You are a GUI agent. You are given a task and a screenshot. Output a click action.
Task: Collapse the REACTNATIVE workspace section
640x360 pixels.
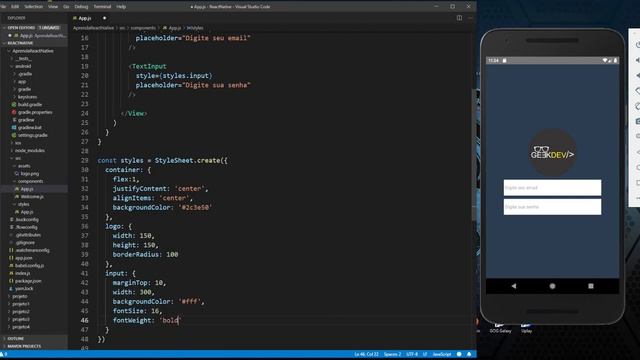20,43
